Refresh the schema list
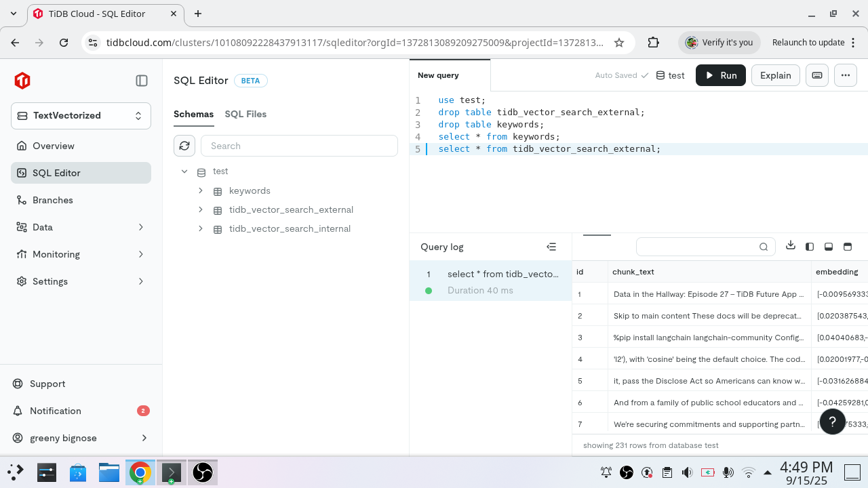Screen dimensions: 868x488 click(x=184, y=146)
